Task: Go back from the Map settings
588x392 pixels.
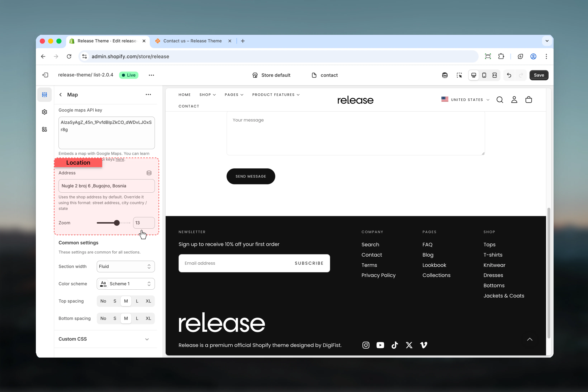Action: 60,95
